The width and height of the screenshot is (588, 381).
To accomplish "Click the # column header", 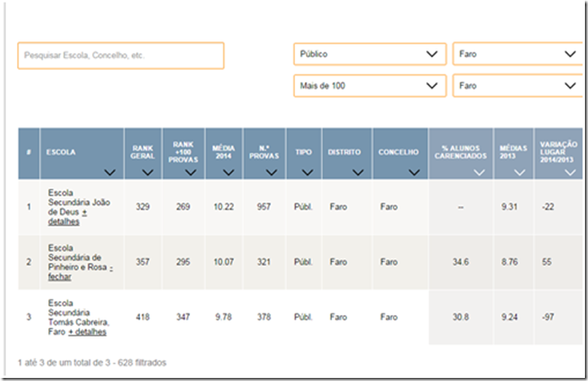I will point(29,153).
